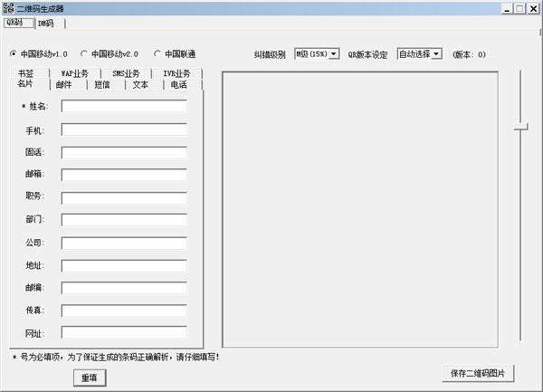This screenshot has height=392, width=543.
Task: Click the QR code app icon in title bar
Action: (x=8, y=8)
